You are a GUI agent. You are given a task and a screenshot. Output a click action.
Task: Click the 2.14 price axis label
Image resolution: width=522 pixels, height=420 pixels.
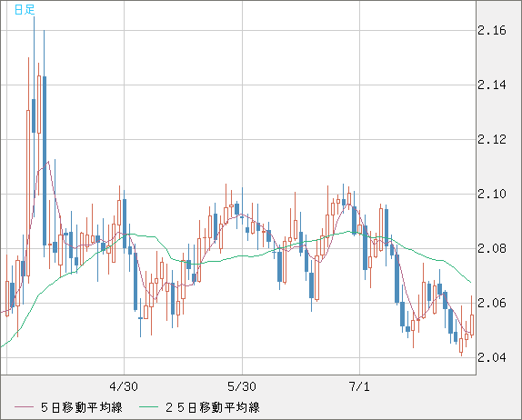coord(492,85)
